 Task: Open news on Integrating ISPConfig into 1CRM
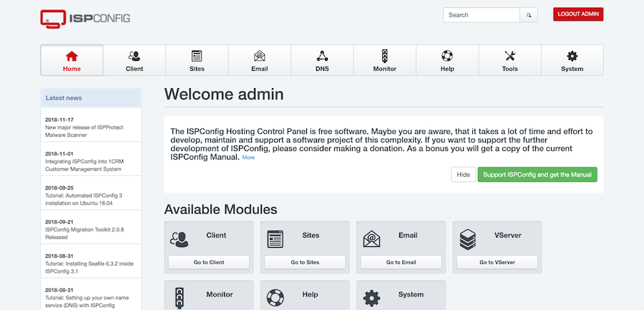pos(84,165)
